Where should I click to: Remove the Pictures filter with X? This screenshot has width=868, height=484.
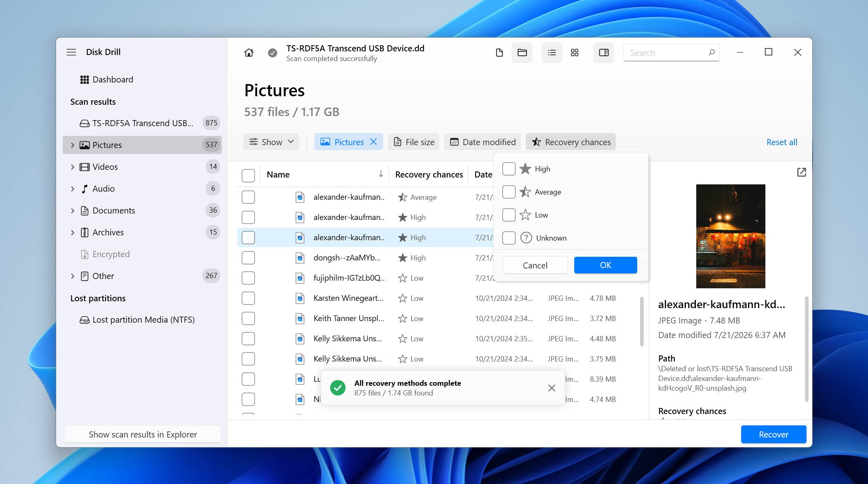click(373, 142)
